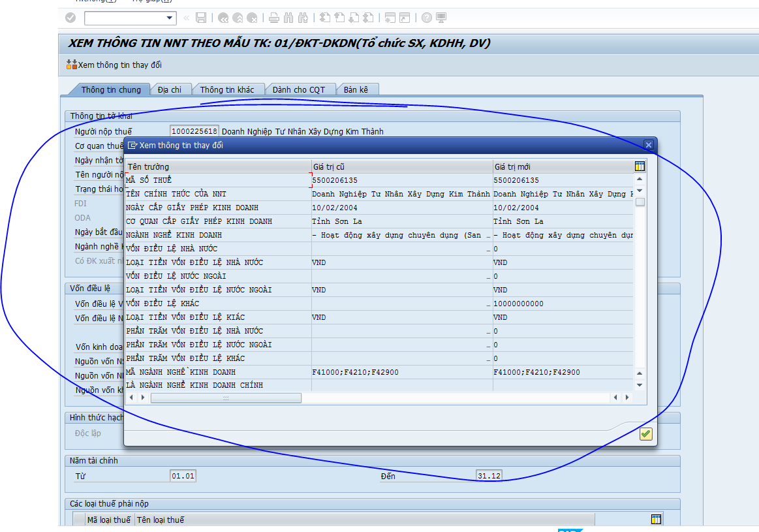Select 'Giá trị cũ' column header
The width and height of the screenshot is (759, 532).
pyautogui.click(x=402, y=166)
